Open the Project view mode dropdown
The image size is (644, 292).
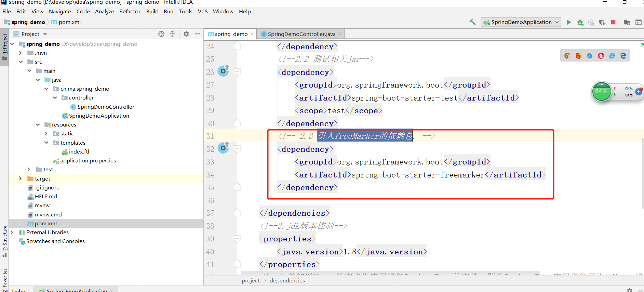click(x=45, y=34)
